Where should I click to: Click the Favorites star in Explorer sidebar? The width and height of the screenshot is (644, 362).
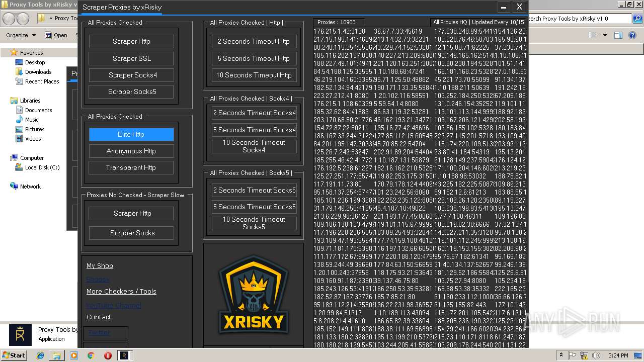(x=14, y=52)
